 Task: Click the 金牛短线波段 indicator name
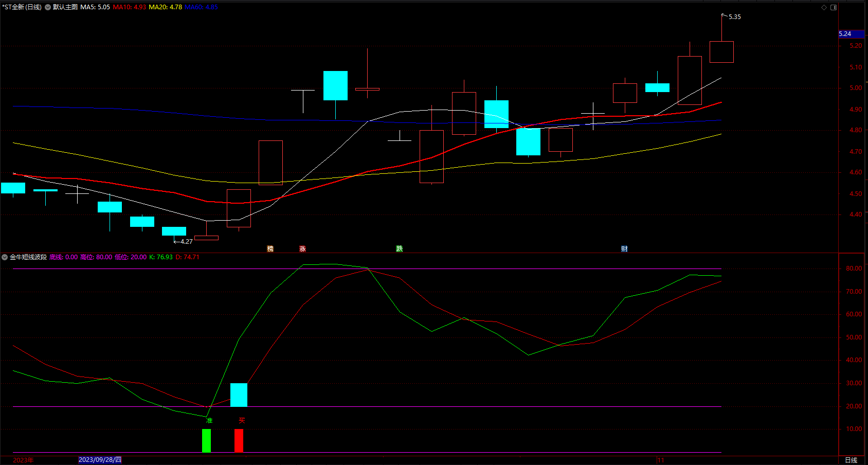click(28, 257)
